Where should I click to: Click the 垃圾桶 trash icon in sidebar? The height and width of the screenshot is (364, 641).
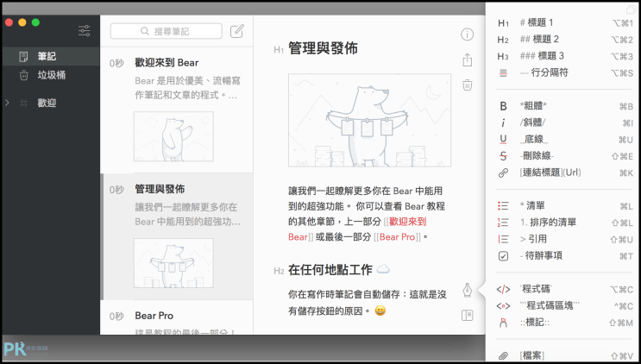(x=23, y=75)
